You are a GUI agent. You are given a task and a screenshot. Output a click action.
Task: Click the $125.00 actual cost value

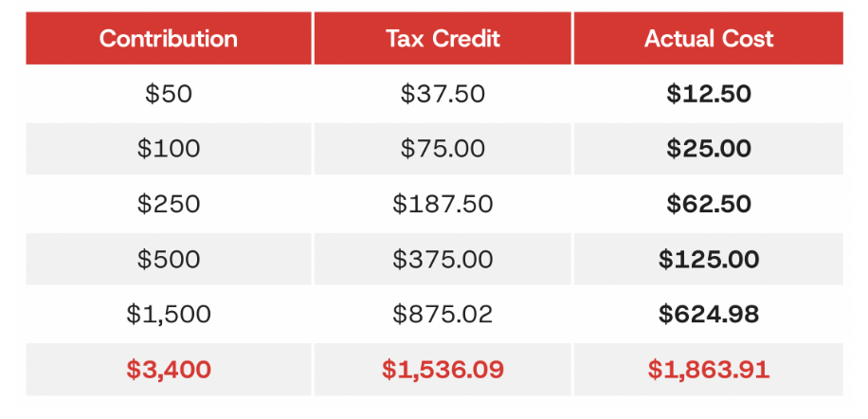[709, 259]
